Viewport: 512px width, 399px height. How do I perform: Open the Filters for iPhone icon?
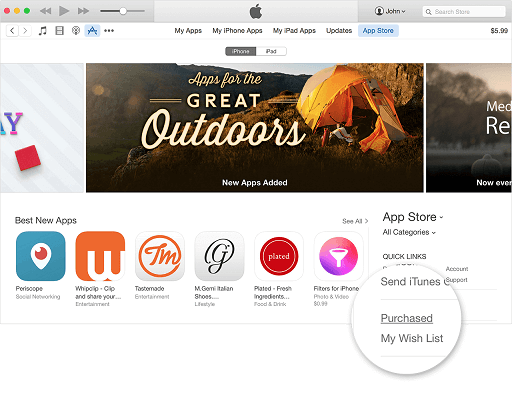(338, 256)
